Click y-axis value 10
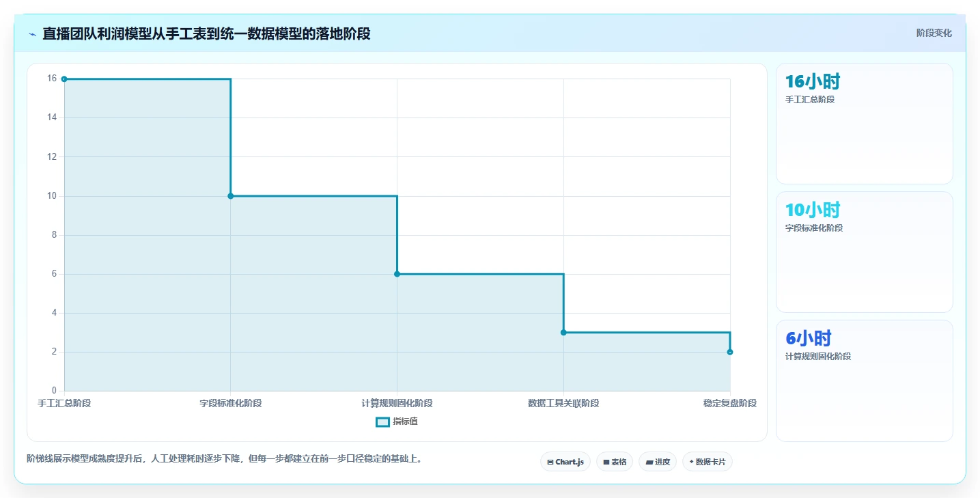This screenshot has height=498, width=980. 52,196
